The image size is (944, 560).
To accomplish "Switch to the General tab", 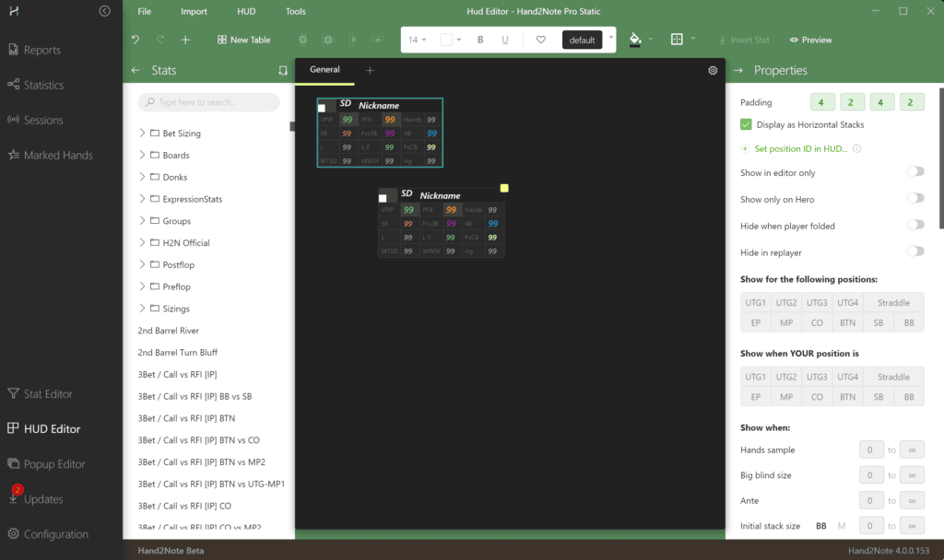I will (324, 70).
